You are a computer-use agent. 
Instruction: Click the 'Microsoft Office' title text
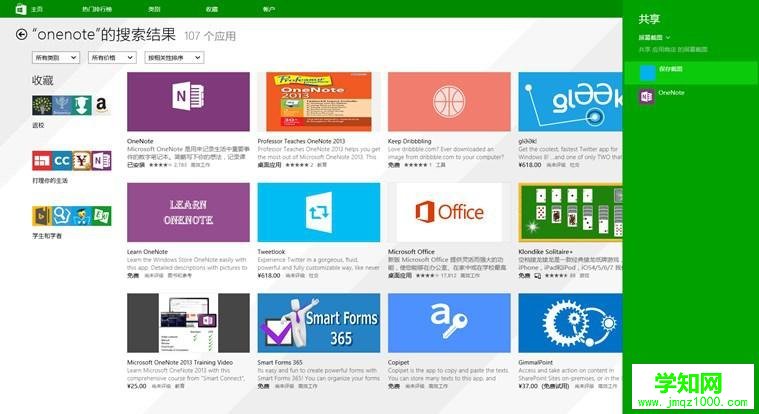411,252
